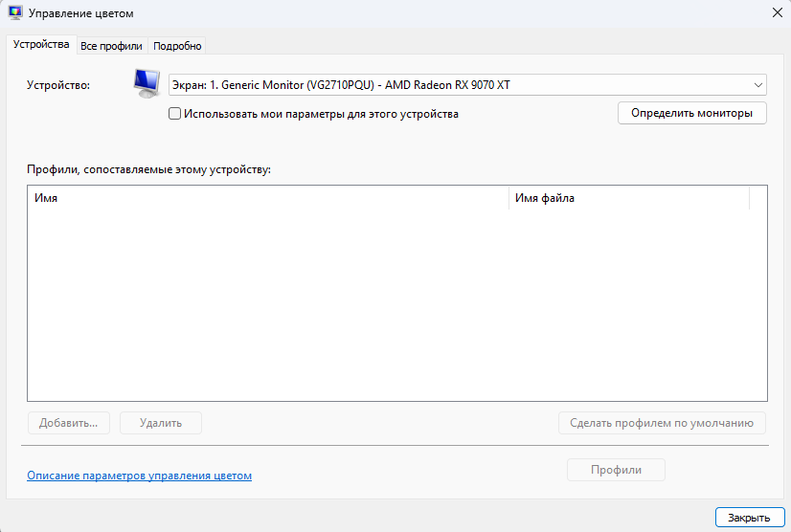Viewport: 791px width, 532px height.
Task: Open the Все профили tab
Action: pyautogui.click(x=111, y=46)
